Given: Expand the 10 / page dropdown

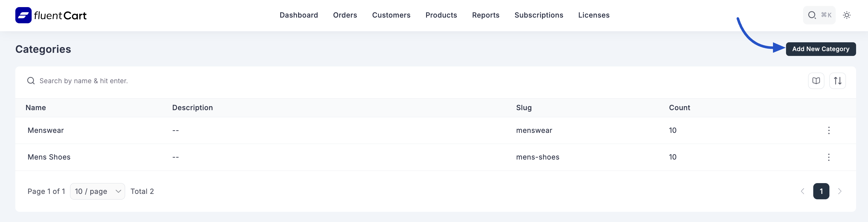Looking at the screenshot, I should 97,191.
